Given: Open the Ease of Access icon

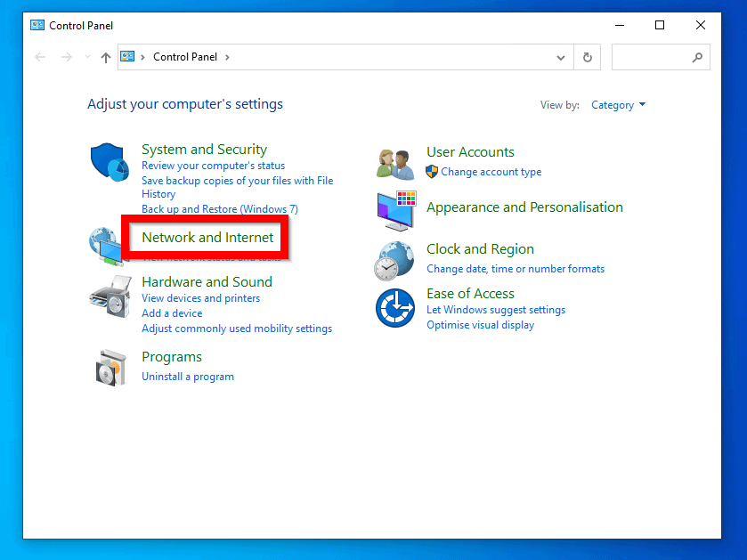Looking at the screenshot, I should [x=395, y=308].
